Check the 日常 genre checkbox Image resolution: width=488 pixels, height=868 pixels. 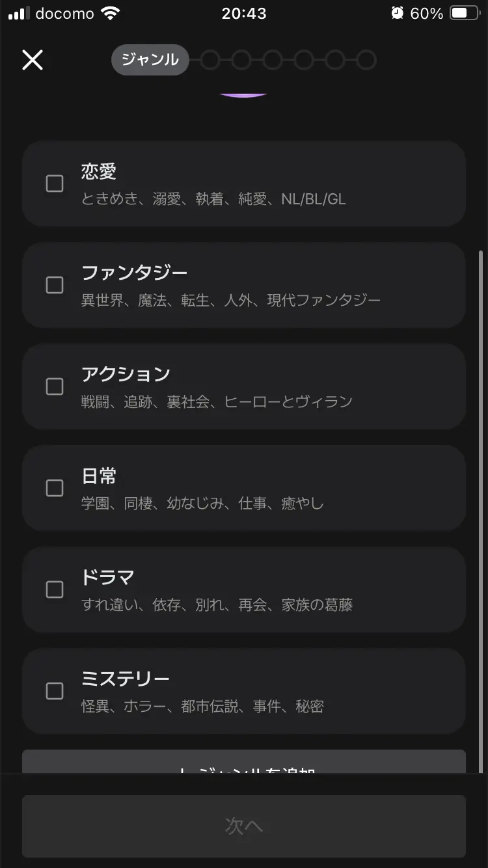pyautogui.click(x=55, y=488)
